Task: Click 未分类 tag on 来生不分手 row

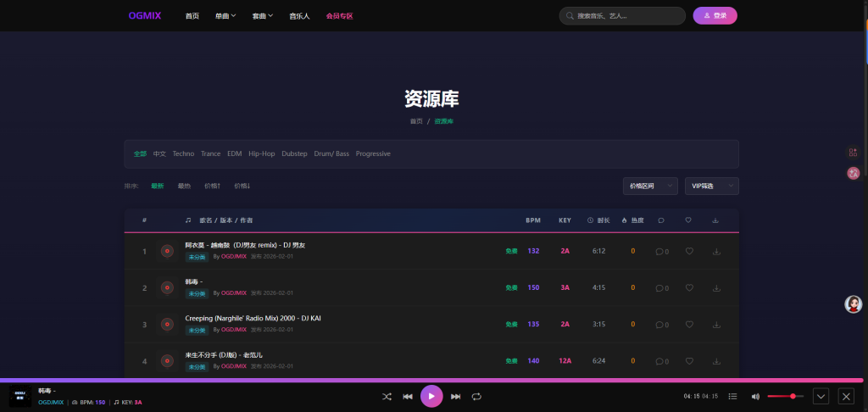Action: (x=197, y=366)
